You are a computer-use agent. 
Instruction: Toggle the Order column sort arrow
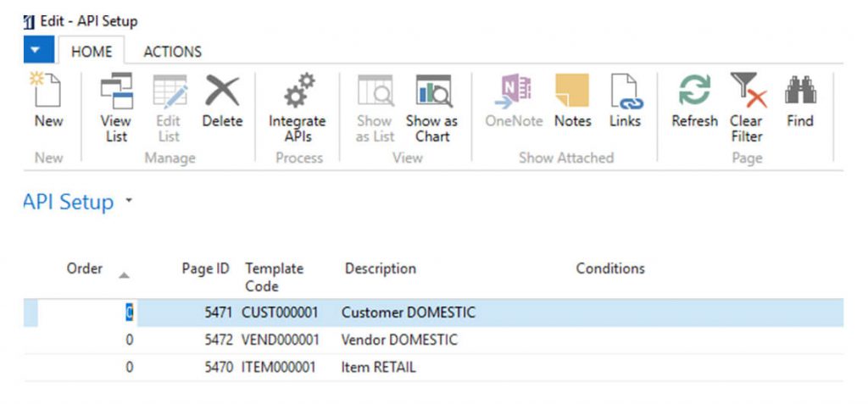tap(125, 274)
